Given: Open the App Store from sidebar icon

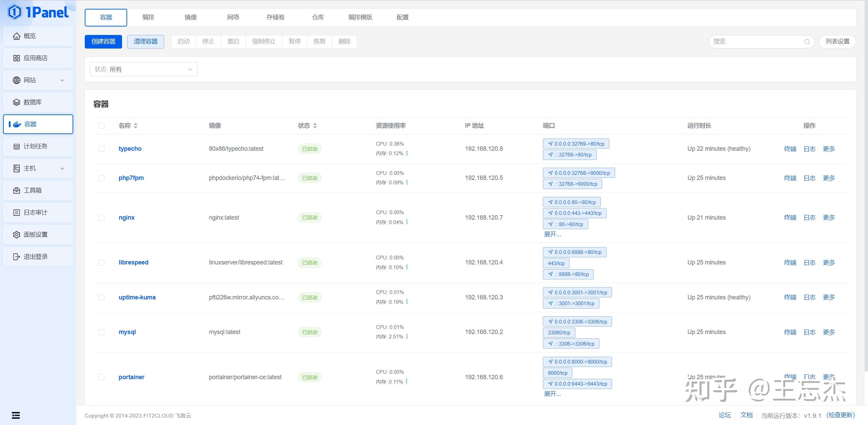Looking at the screenshot, I should coord(17,58).
